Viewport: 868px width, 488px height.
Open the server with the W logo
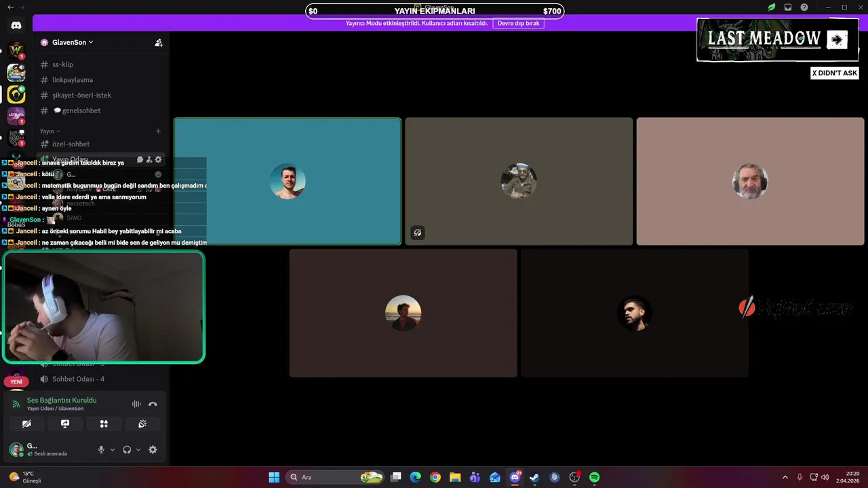coord(16,50)
